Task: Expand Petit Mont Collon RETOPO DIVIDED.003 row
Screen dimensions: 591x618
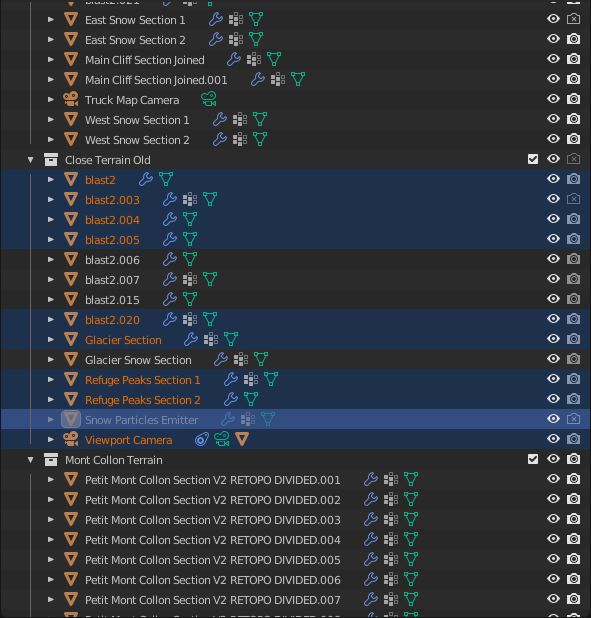Action: (50, 519)
